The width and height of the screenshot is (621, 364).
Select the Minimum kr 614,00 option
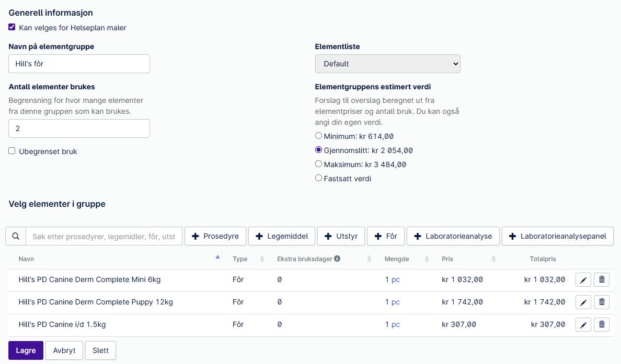[x=318, y=136]
